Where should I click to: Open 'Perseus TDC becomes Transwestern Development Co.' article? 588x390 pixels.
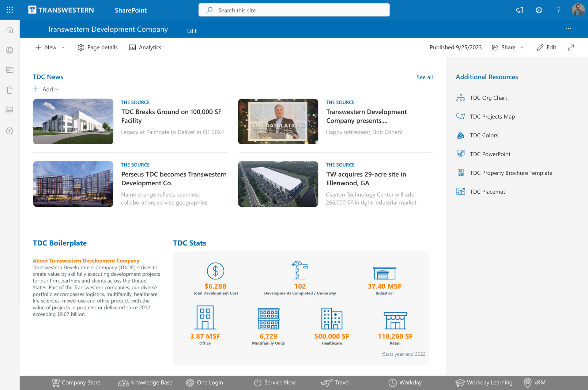[174, 179]
